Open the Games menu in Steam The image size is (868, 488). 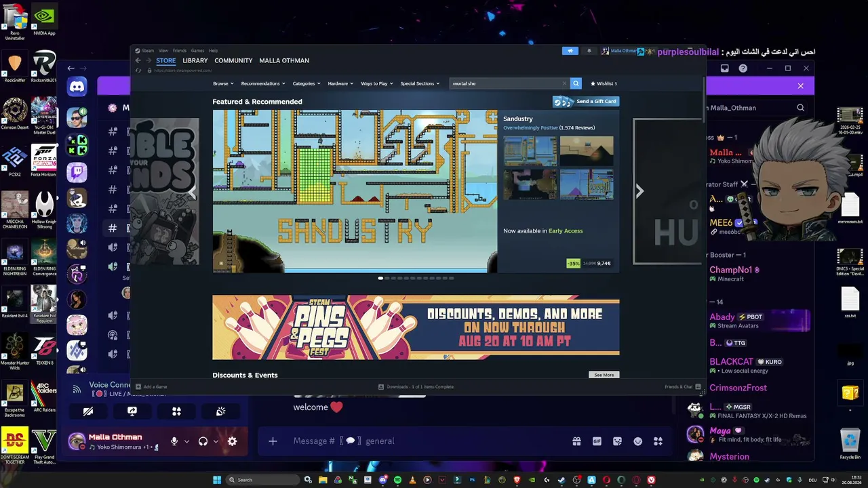click(197, 51)
